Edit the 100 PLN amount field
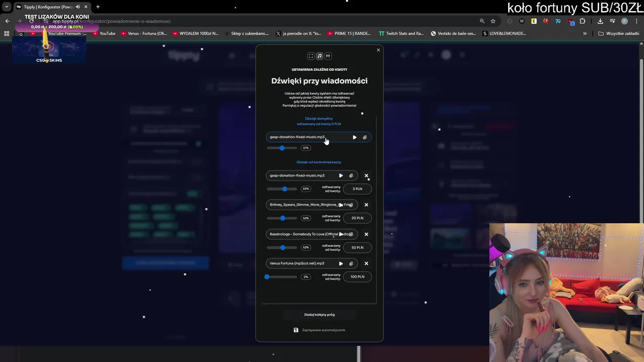 tap(357, 277)
